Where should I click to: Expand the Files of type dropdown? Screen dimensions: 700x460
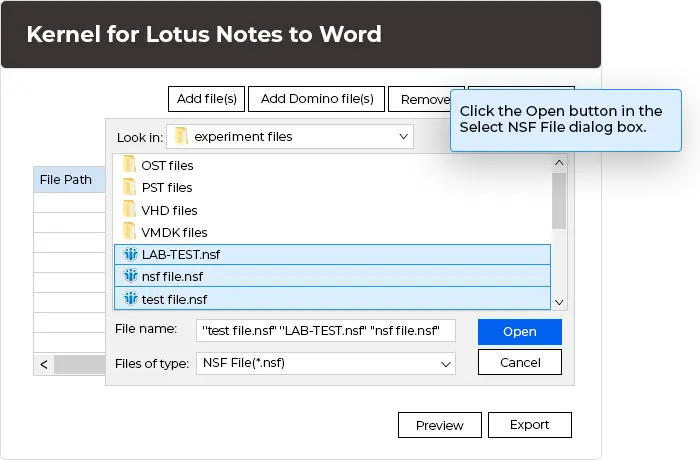click(x=446, y=364)
